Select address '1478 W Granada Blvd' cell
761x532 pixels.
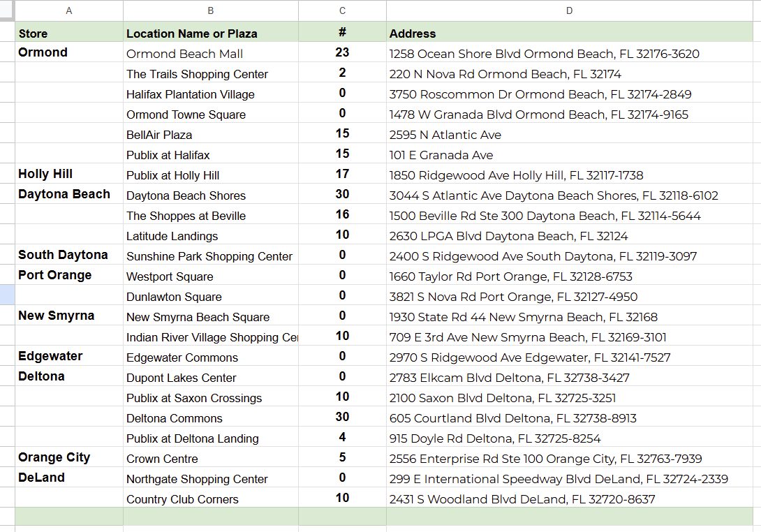569,113
